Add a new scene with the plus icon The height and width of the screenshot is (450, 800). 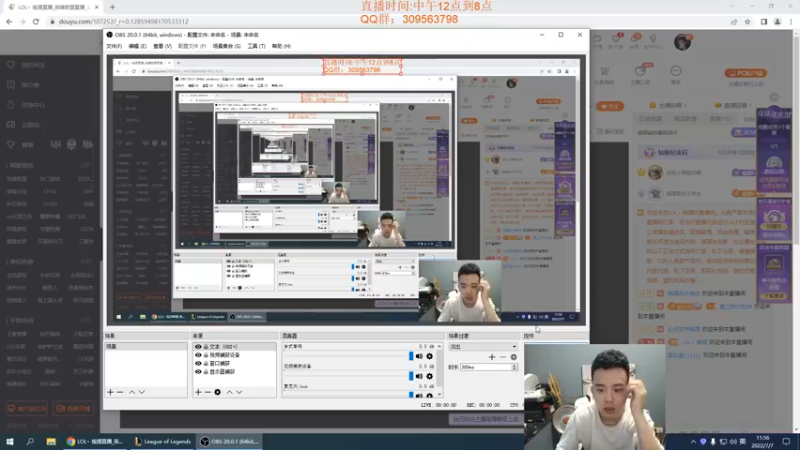click(x=110, y=392)
